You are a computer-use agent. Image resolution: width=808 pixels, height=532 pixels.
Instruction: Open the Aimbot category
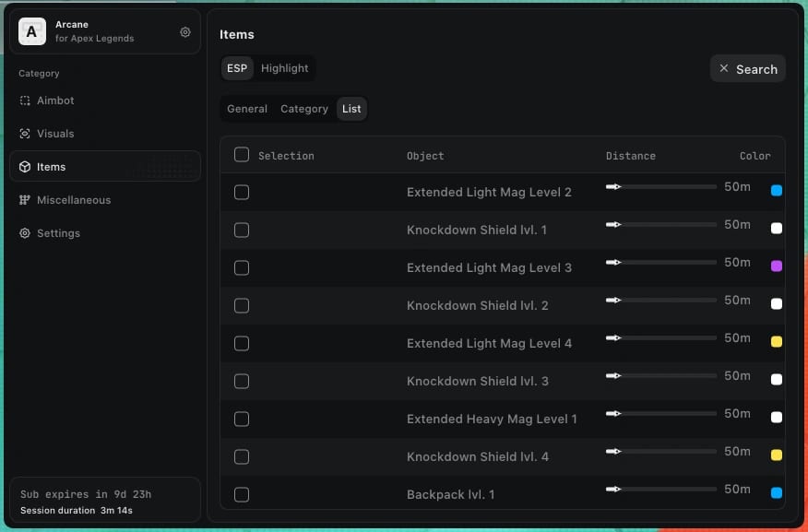coord(105,100)
